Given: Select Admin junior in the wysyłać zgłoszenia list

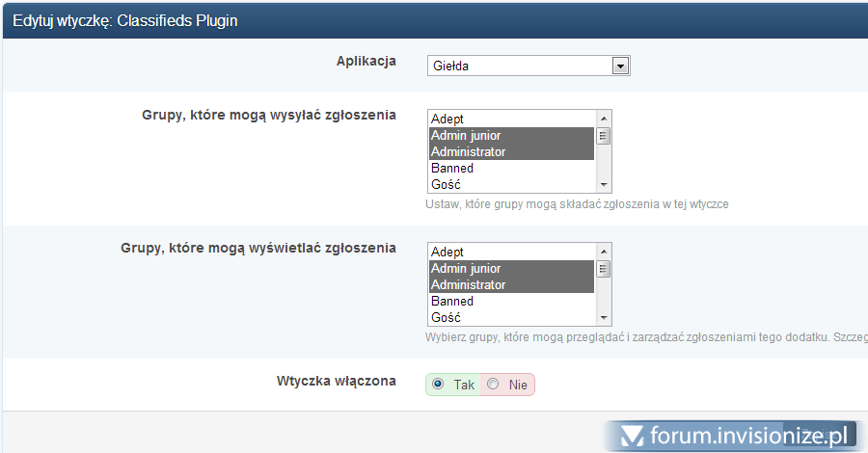Looking at the screenshot, I should tap(511, 135).
